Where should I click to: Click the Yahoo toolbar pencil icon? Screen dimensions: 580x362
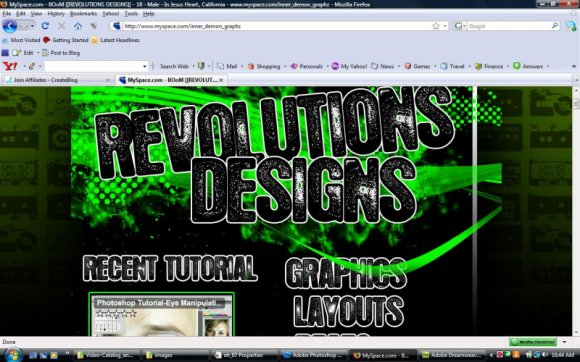point(32,66)
